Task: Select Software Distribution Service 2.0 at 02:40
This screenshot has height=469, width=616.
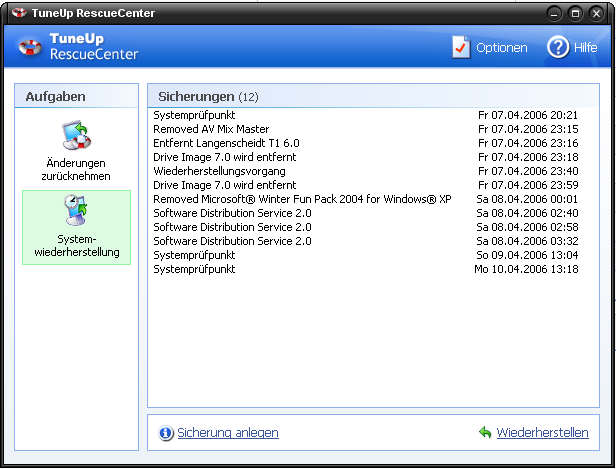Action: (x=365, y=213)
